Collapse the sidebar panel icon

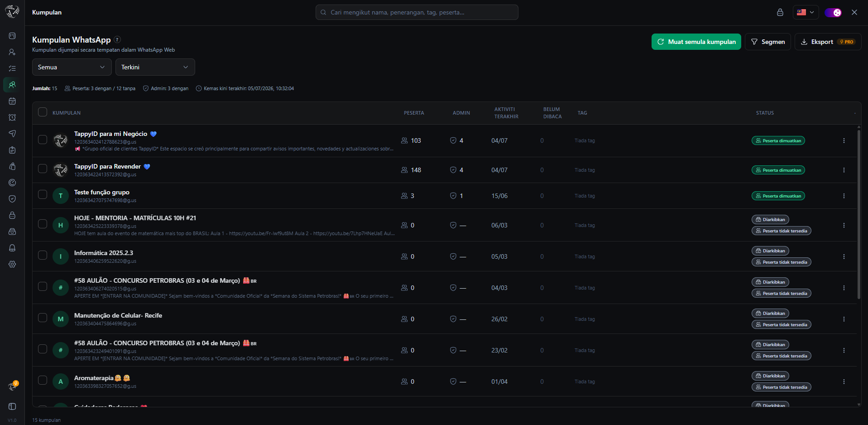coord(12,406)
